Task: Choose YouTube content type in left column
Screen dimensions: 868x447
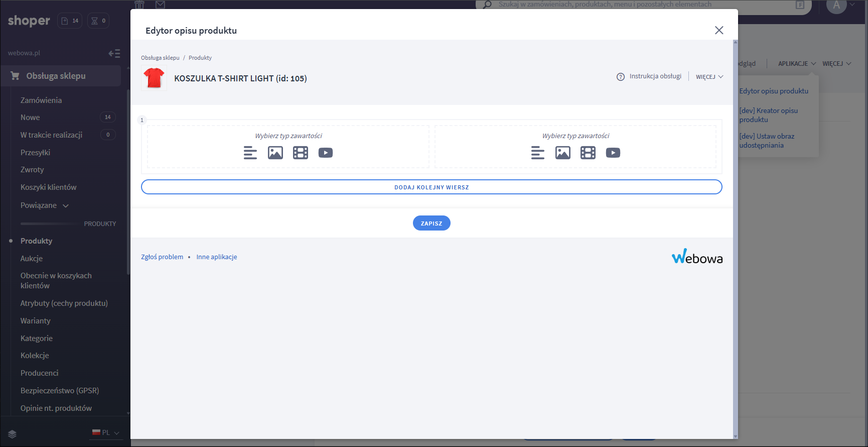Action: point(325,153)
